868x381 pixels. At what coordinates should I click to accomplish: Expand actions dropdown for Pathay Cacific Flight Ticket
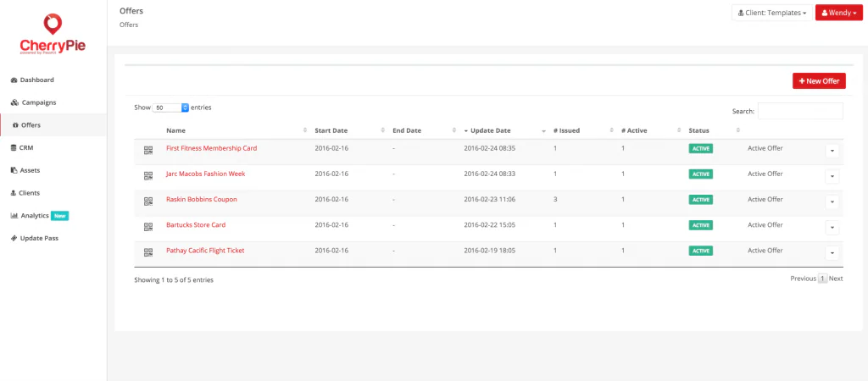(x=832, y=253)
